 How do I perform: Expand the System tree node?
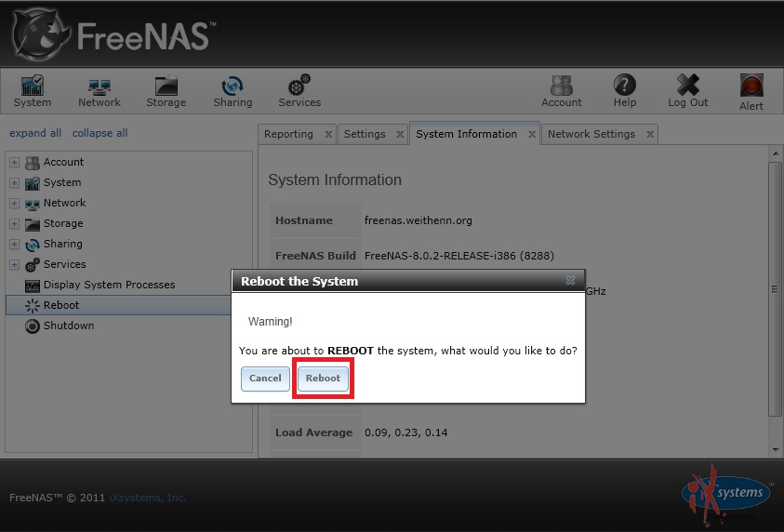(x=15, y=183)
